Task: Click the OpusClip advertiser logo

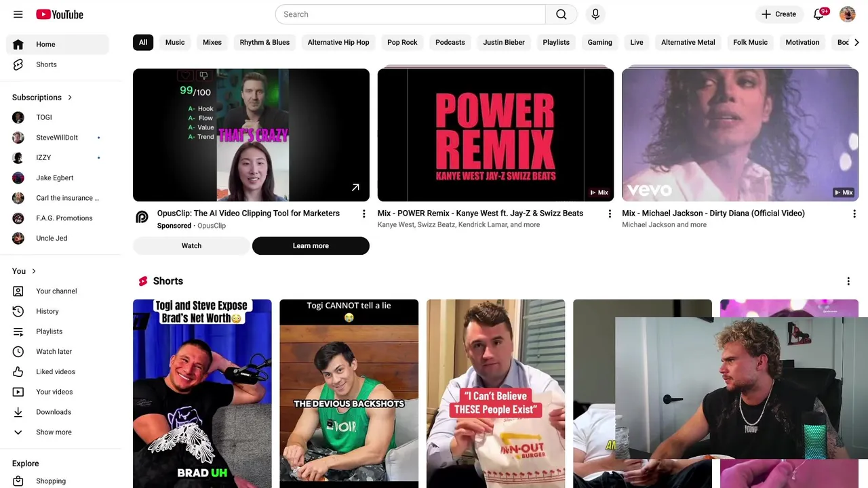Action: 142,217
